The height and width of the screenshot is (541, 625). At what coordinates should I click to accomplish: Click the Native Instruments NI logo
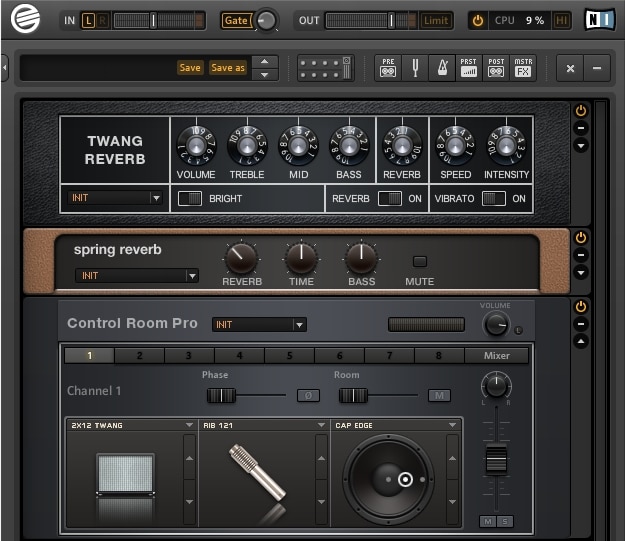[x=599, y=19]
